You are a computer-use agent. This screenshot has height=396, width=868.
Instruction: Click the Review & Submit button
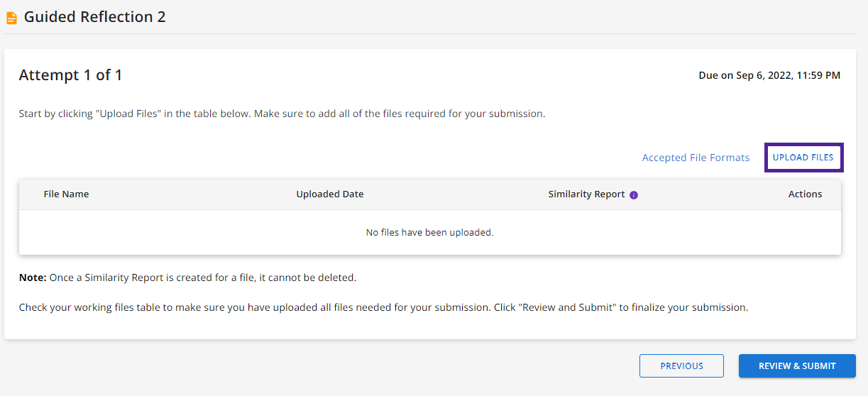[x=797, y=365]
